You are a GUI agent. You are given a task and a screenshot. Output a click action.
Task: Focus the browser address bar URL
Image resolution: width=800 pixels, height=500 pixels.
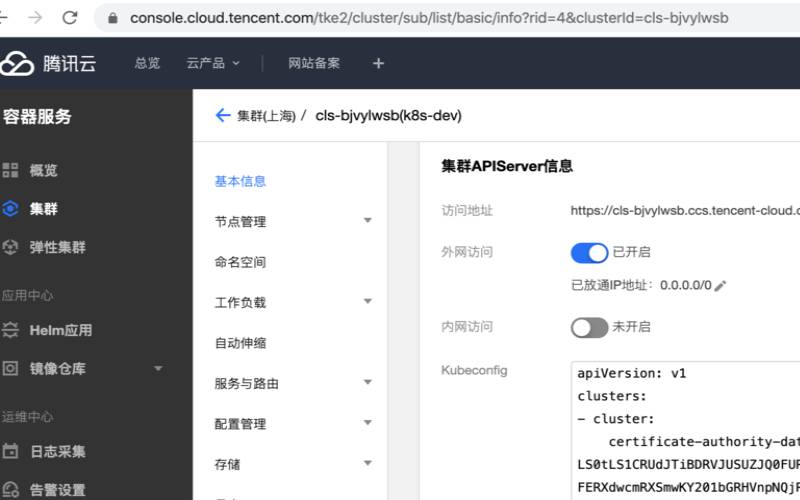point(429,18)
